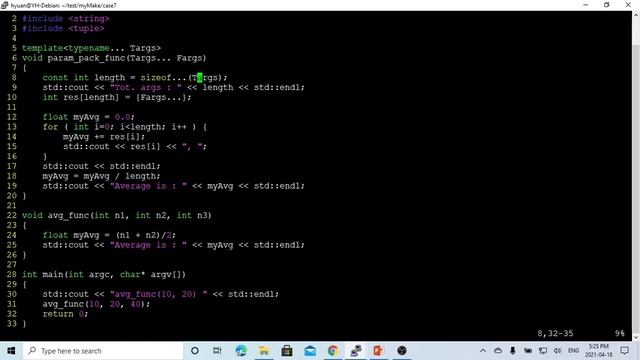Launch Google Chrome from the taskbar
Screen dimensions: 640x360
click(x=333, y=351)
